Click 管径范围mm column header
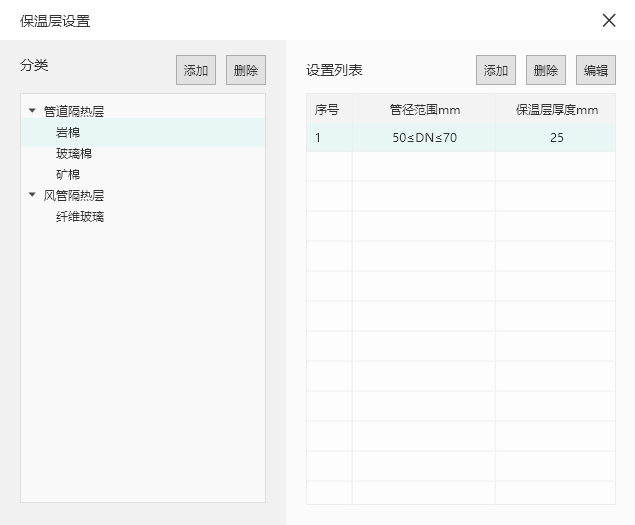The width and height of the screenshot is (635, 525). pyautogui.click(x=424, y=109)
